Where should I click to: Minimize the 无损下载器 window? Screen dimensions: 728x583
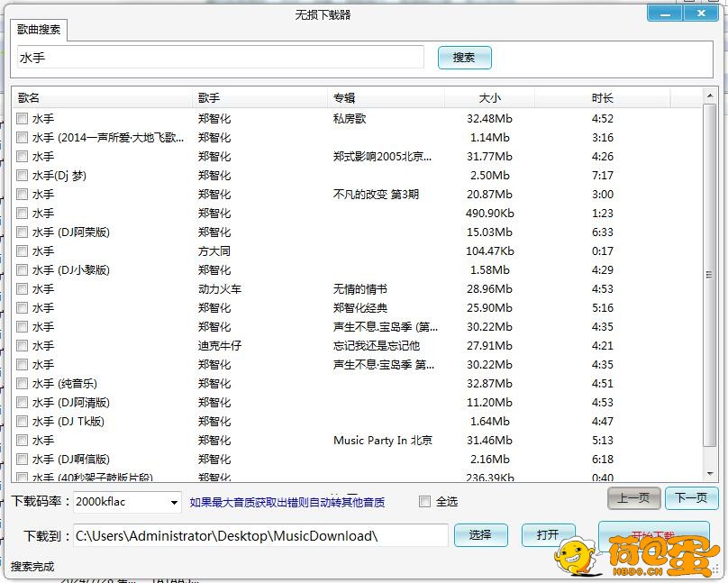pyautogui.click(x=664, y=14)
